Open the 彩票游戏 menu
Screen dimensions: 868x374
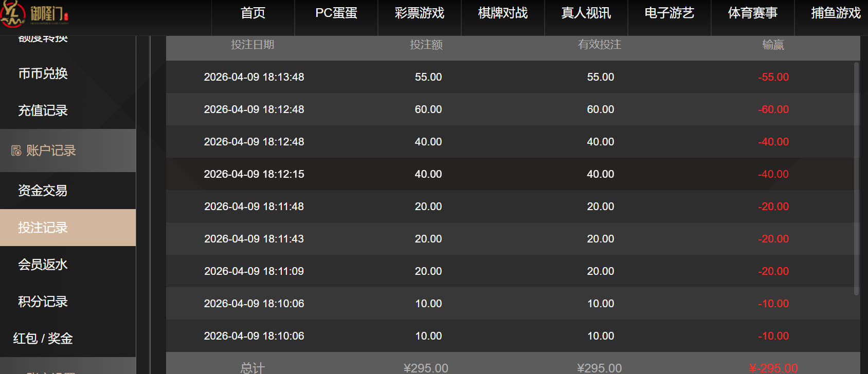coord(420,13)
